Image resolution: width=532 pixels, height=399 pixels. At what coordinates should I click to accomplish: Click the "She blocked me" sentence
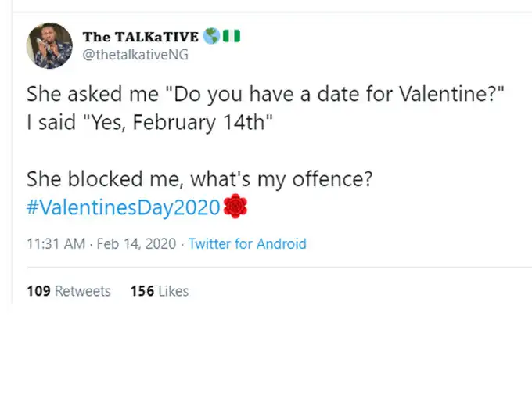199,179
